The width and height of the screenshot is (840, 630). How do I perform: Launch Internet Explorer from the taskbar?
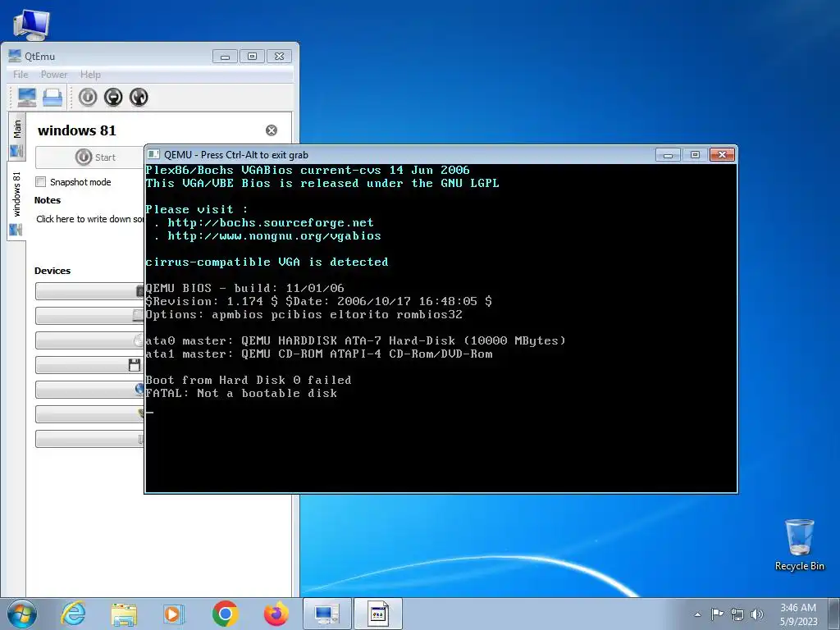[73, 614]
